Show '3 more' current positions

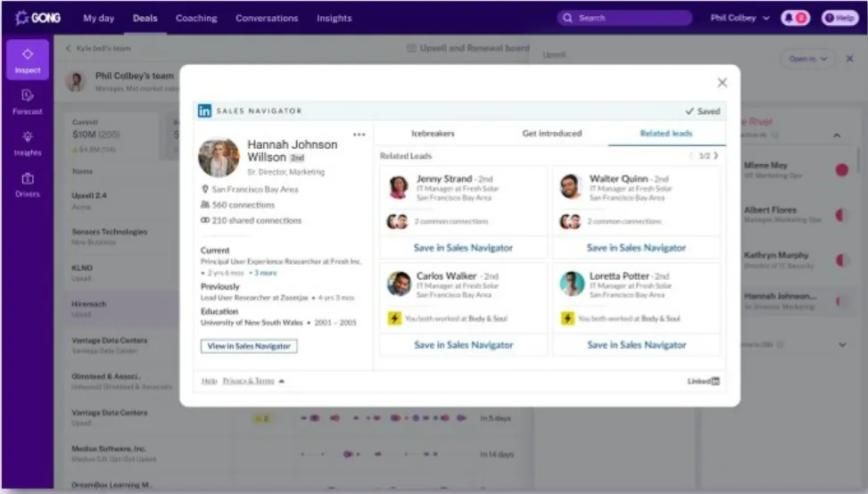(263, 273)
